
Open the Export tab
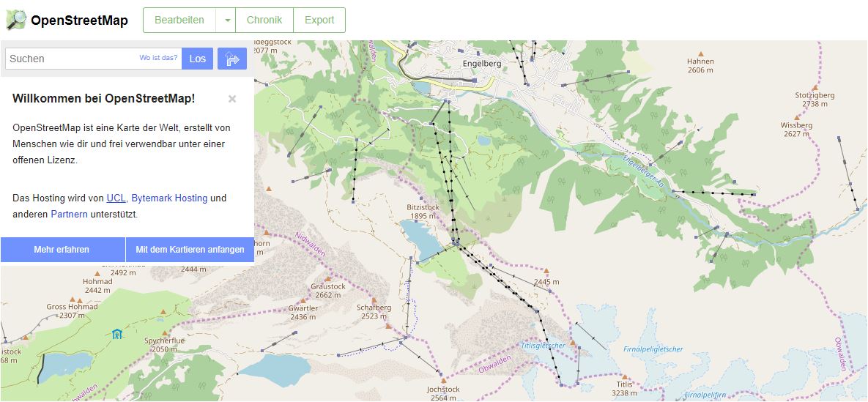pos(319,20)
